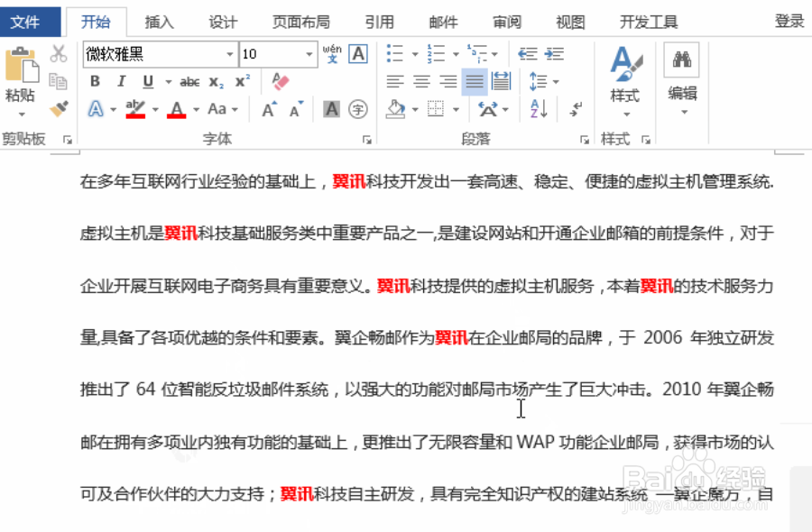Viewport: 812px width, 532px height.
Task: Toggle italic formatting
Action: 121,81
